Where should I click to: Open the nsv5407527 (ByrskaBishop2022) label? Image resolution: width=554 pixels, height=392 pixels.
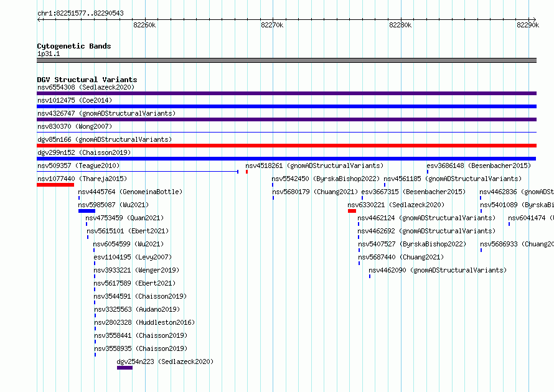click(412, 244)
